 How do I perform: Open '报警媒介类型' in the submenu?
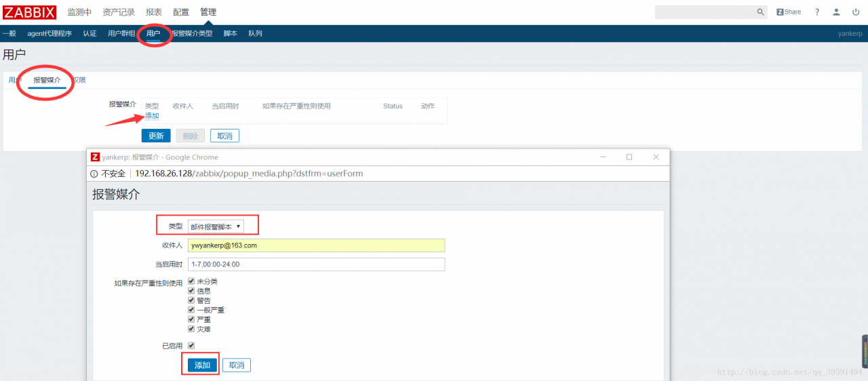[x=192, y=33]
